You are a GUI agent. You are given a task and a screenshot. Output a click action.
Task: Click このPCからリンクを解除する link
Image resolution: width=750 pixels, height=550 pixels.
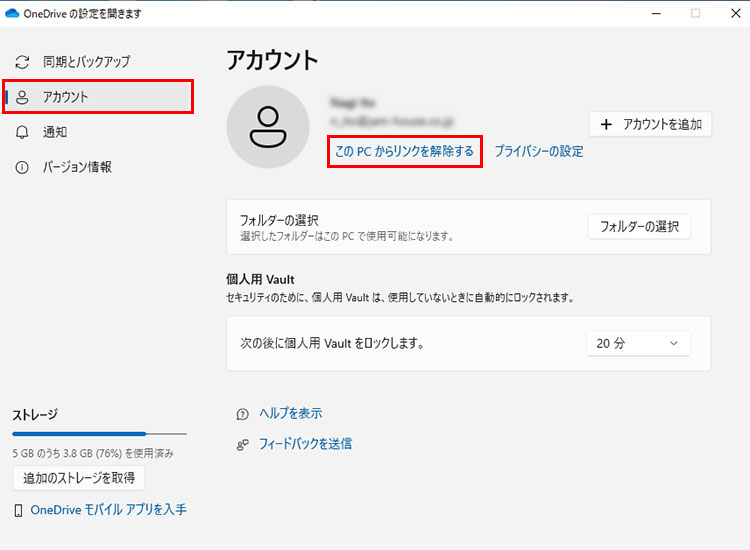coord(404,152)
